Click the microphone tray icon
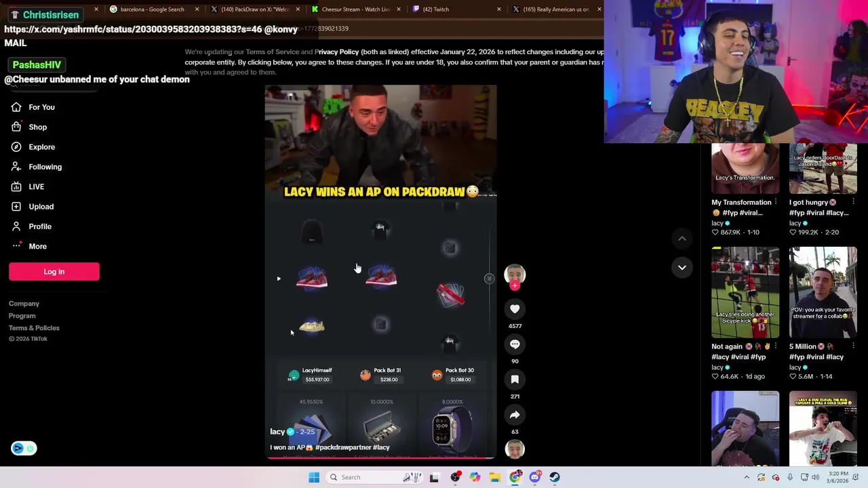This screenshot has width=868, height=488. [790, 477]
